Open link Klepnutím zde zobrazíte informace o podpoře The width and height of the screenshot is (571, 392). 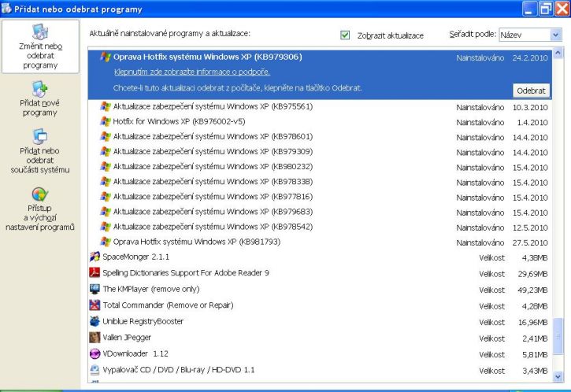[x=192, y=72]
